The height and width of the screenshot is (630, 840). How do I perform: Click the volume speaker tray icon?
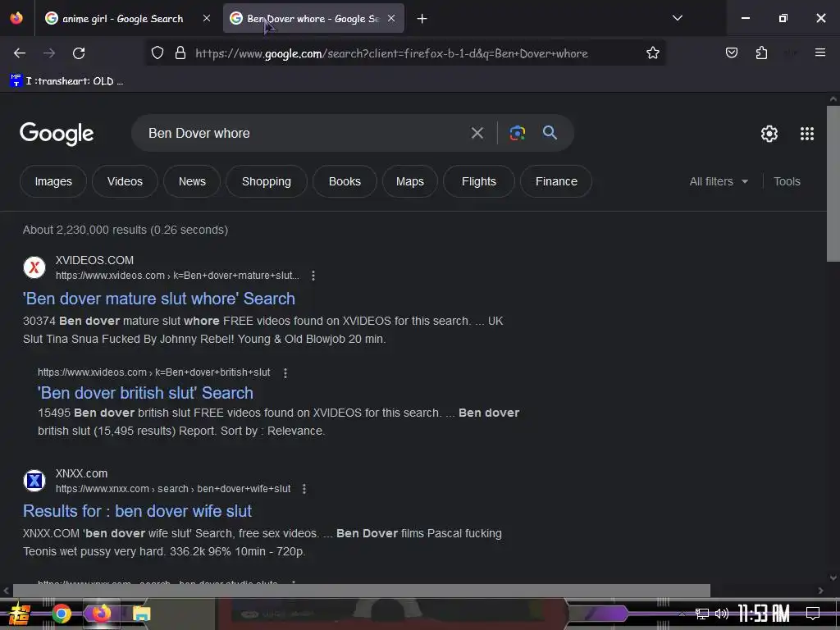(722, 614)
